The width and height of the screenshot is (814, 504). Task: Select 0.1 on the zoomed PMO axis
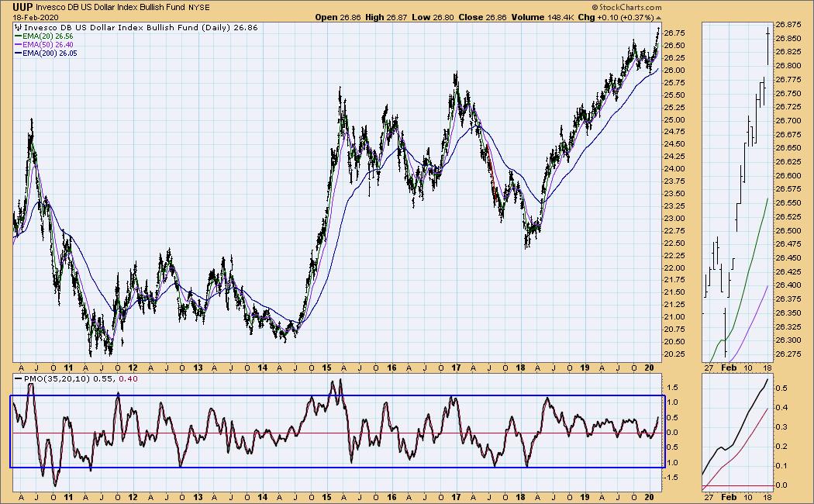pos(781,466)
